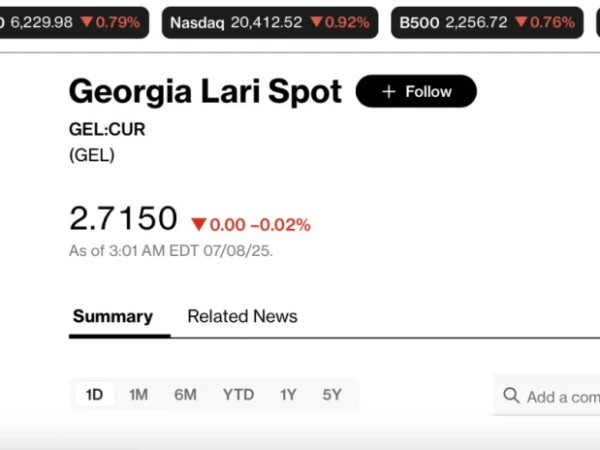Choose the YTD chart range

[x=238, y=395]
